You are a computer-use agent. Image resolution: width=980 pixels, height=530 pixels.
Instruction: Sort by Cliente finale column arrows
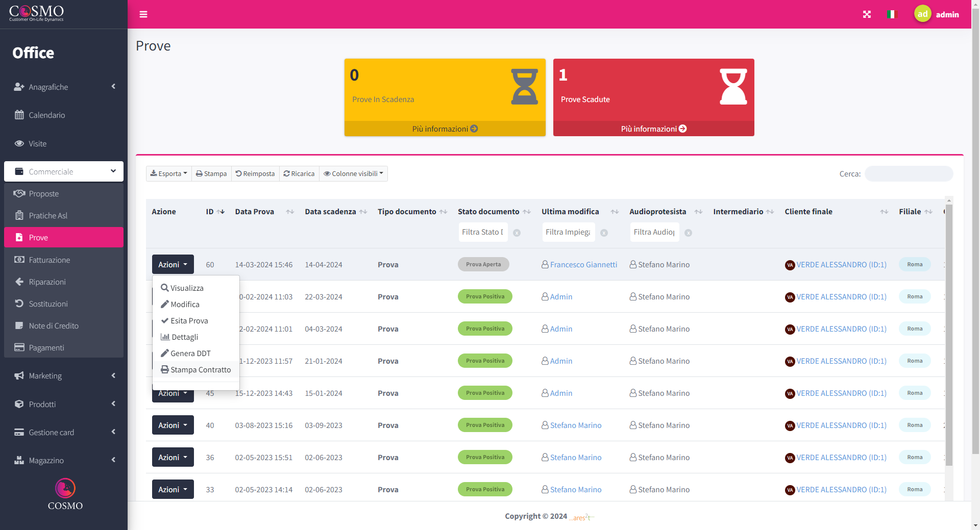(884, 212)
